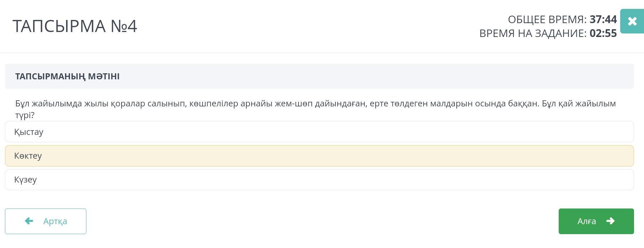Viewport: 644px width, 248px height.
Task: Go back with the Артқа button
Action: 45,221
